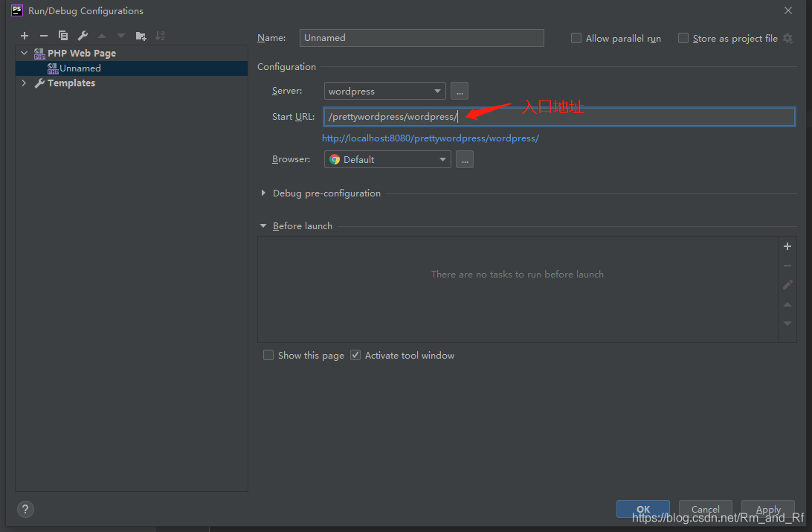Viewport: 812px width, 532px height.
Task: Open server settings ellipsis button
Action: [x=460, y=92]
